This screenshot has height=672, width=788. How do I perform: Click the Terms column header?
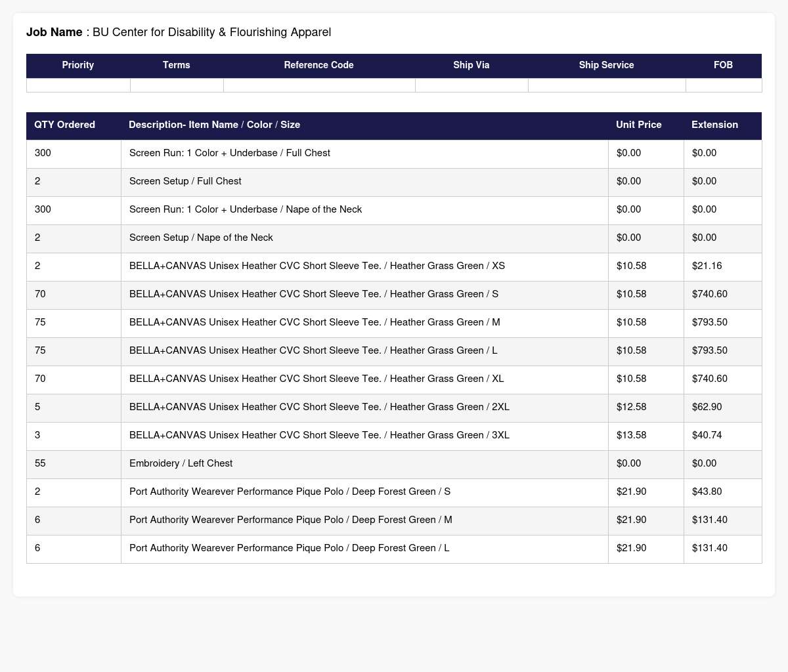point(177,65)
